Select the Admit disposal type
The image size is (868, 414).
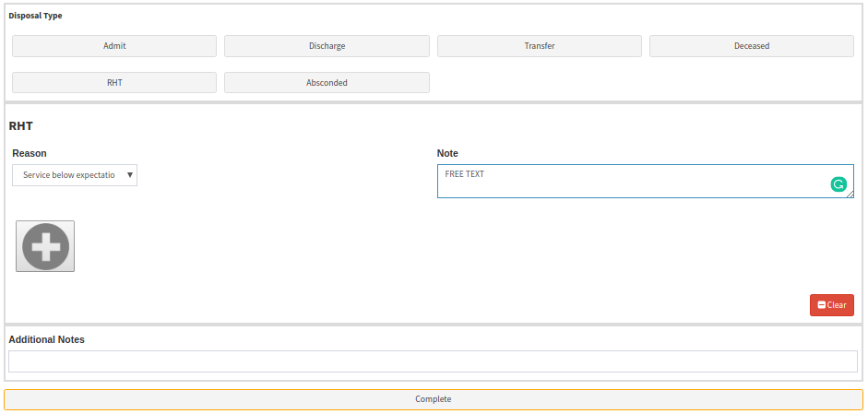pos(114,46)
